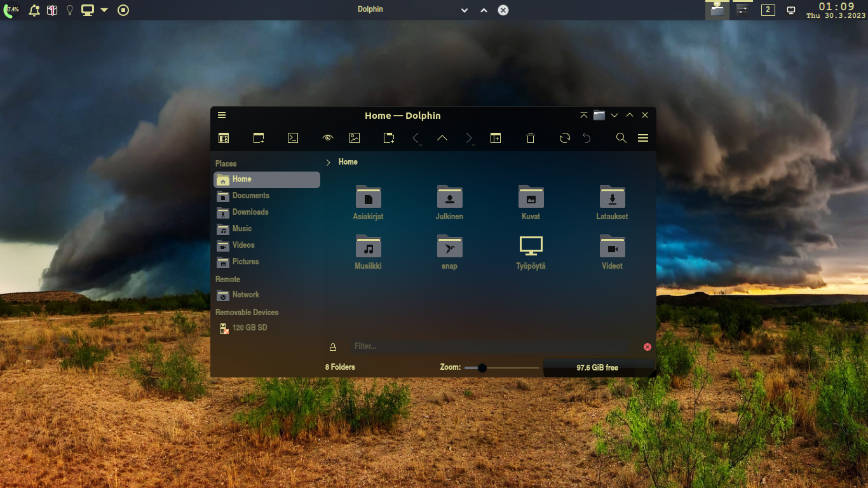Click the show desktop screen icon in panel
The height and width of the screenshot is (488, 868).
click(x=791, y=10)
